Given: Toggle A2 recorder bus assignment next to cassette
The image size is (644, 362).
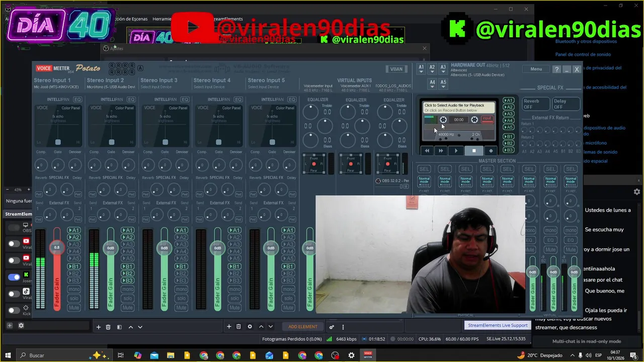Looking at the screenshot, I should pos(509,107).
